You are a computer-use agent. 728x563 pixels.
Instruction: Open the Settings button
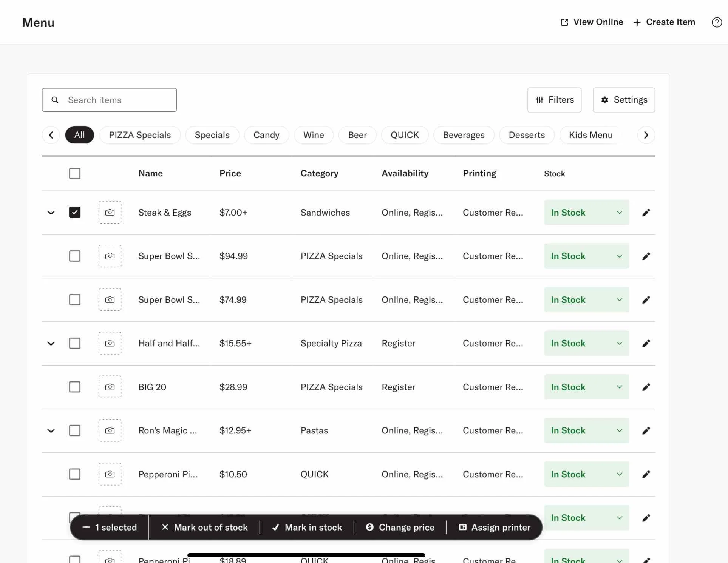(x=624, y=100)
